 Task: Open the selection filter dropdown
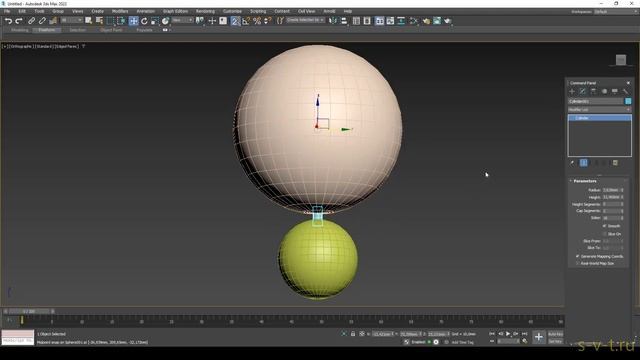71,20
